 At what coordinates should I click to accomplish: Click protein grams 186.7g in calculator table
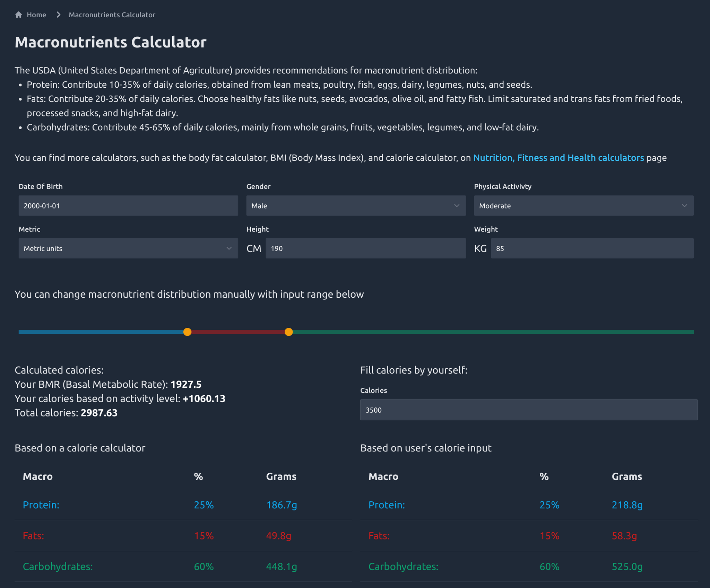[282, 505]
